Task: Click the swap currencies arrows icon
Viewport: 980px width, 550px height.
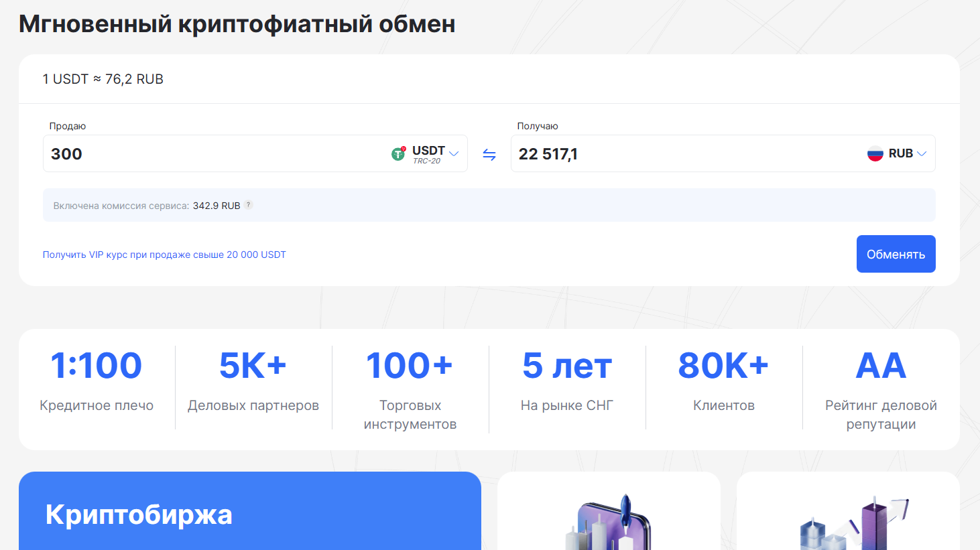Action: 489,155
